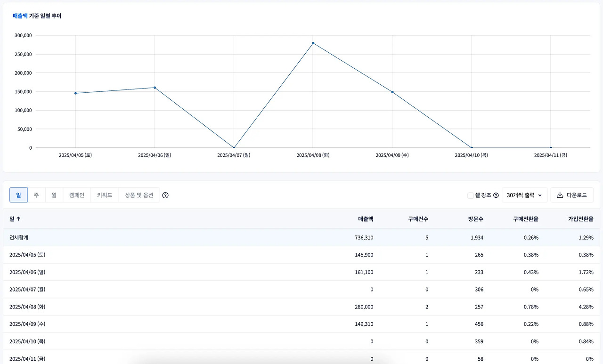Switch to the 상품 및 옵션 tab
Viewport: 603px width, 364px height.
(139, 195)
